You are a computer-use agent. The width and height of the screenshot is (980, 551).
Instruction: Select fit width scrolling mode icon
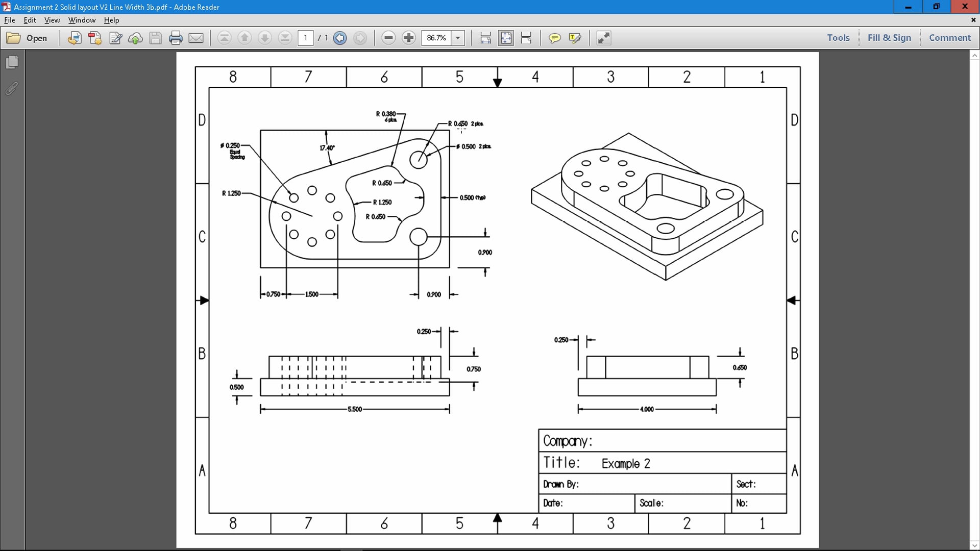485,38
